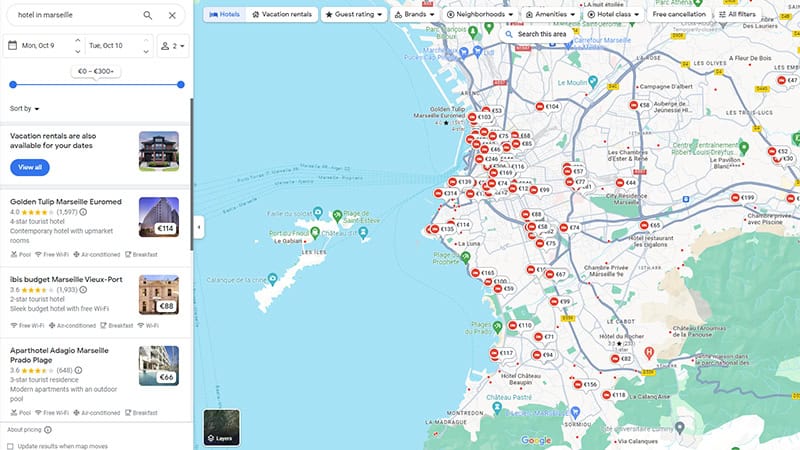This screenshot has height=450, width=800.
Task: Click the About pricing info icon
Action: pyautogui.click(x=48, y=430)
